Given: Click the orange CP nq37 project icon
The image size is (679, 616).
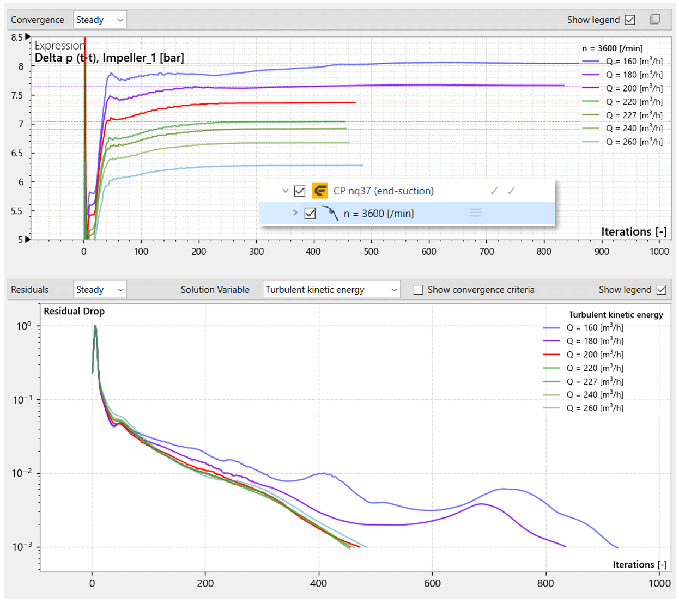Looking at the screenshot, I should point(319,191).
